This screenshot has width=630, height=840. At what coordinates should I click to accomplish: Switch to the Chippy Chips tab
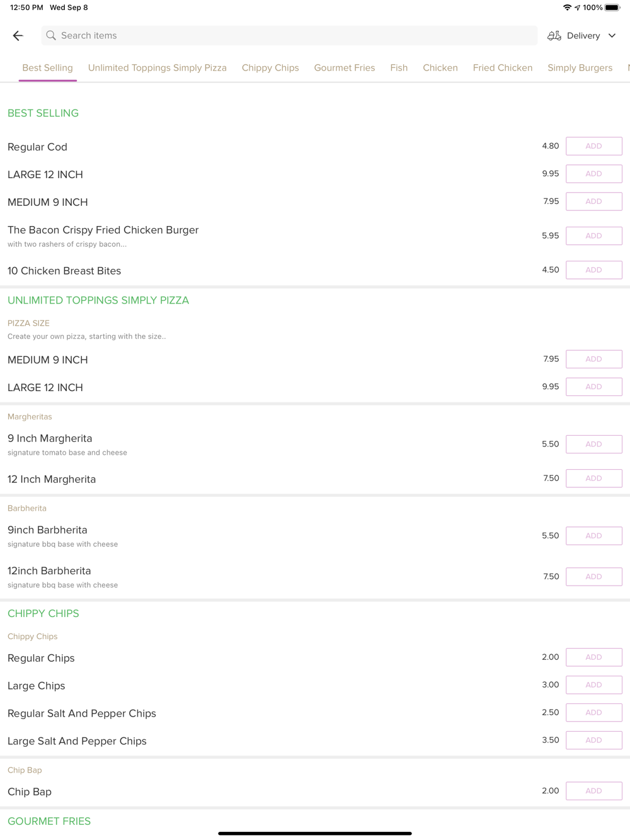coord(270,68)
